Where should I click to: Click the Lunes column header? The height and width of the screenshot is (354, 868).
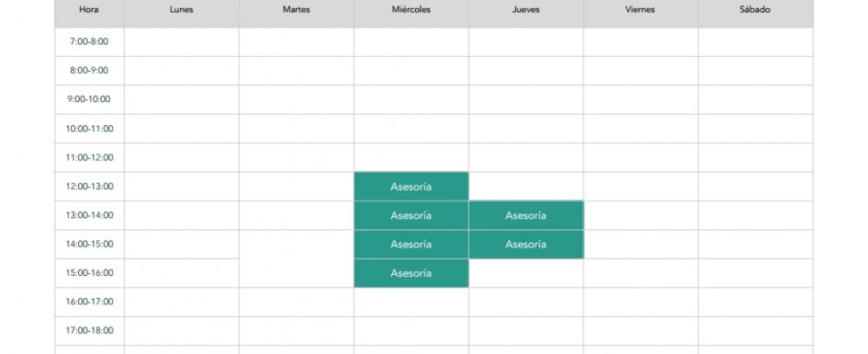(x=182, y=10)
